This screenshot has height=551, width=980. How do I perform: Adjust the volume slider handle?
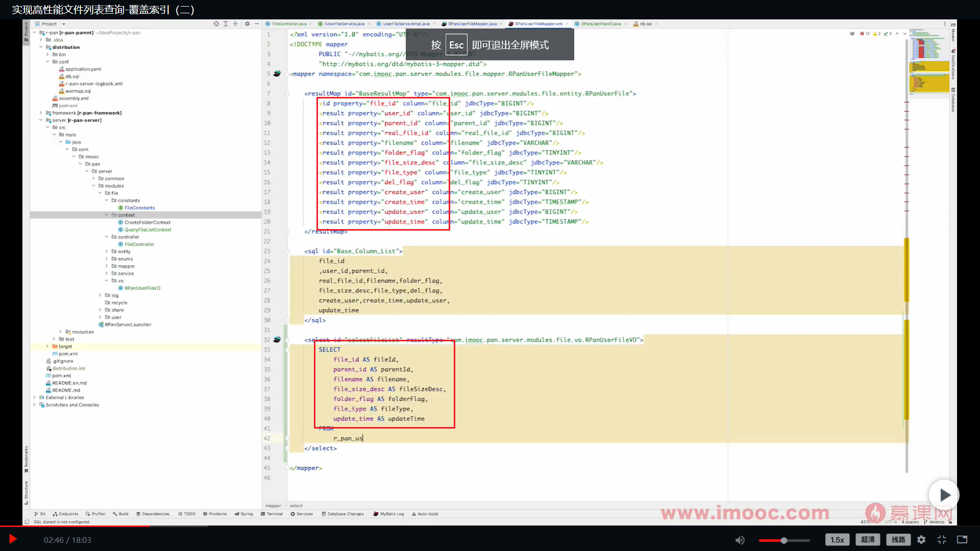pyautogui.click(x=783, y=540)
